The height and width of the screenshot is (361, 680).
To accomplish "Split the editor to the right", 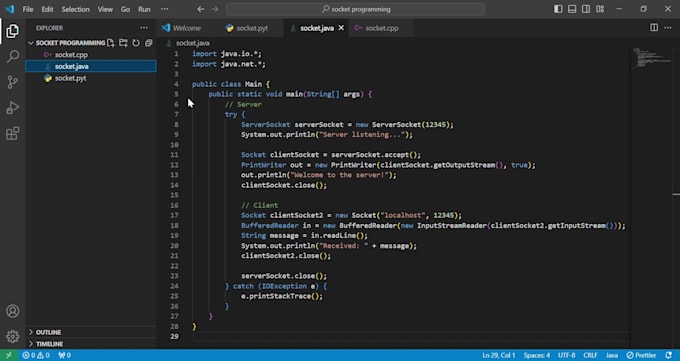I will [x=654, y=28].
